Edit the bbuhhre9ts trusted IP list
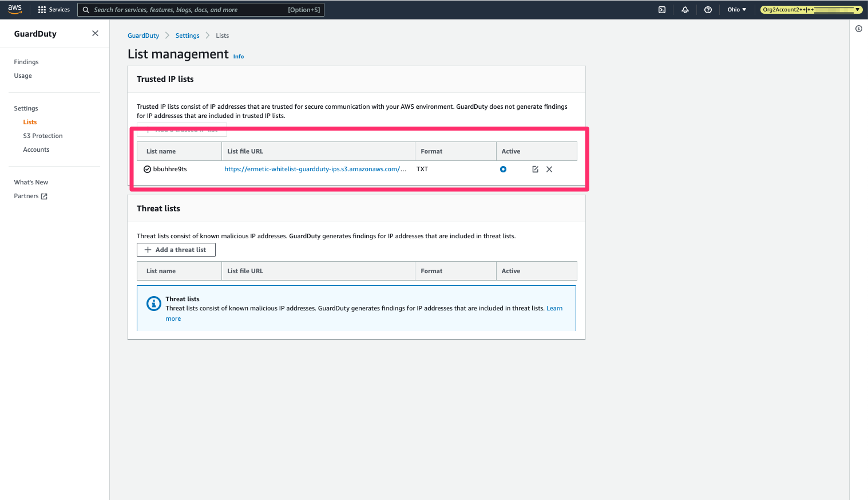 pos(535,169)
